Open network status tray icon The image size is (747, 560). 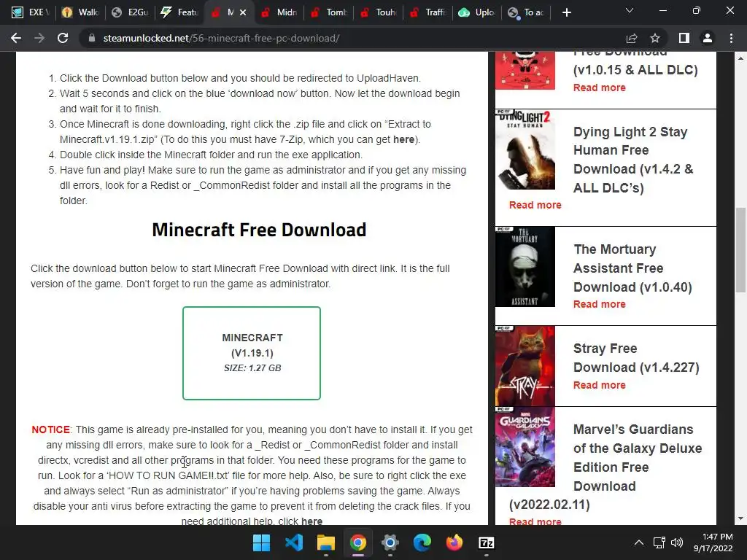pyautogui.click(x=659, y=542)
